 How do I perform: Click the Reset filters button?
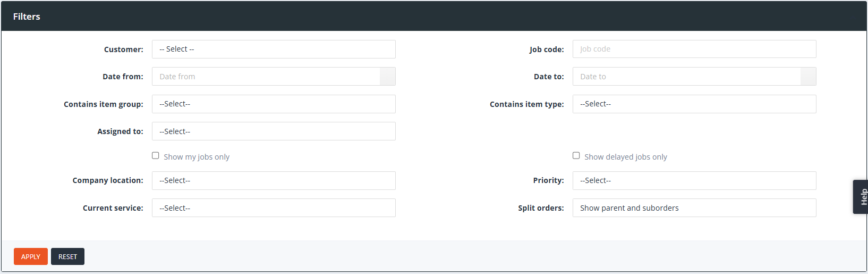[67, 256]
